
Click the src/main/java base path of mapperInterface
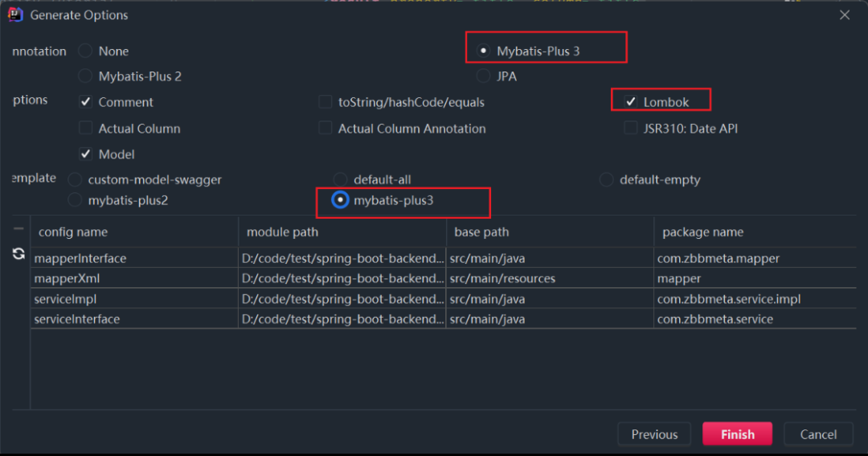550,258
